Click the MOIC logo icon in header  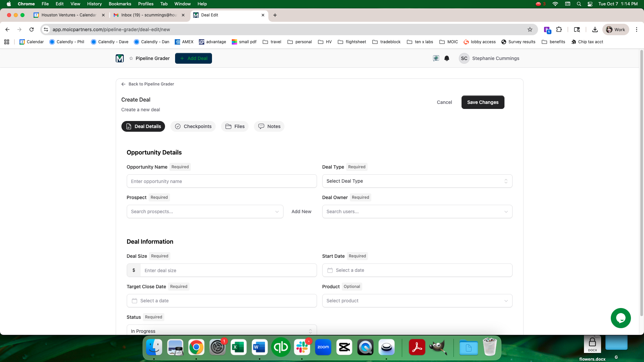point(120,58)
